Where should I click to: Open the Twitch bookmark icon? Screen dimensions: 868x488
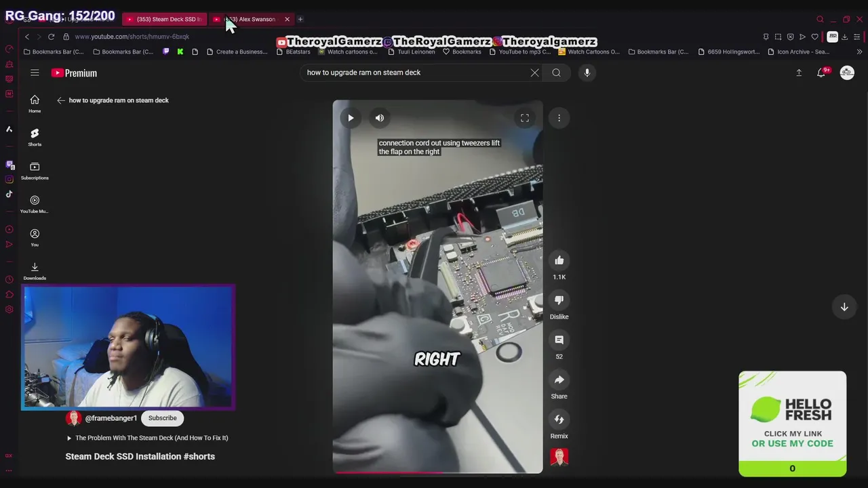[x=166, y=52]
